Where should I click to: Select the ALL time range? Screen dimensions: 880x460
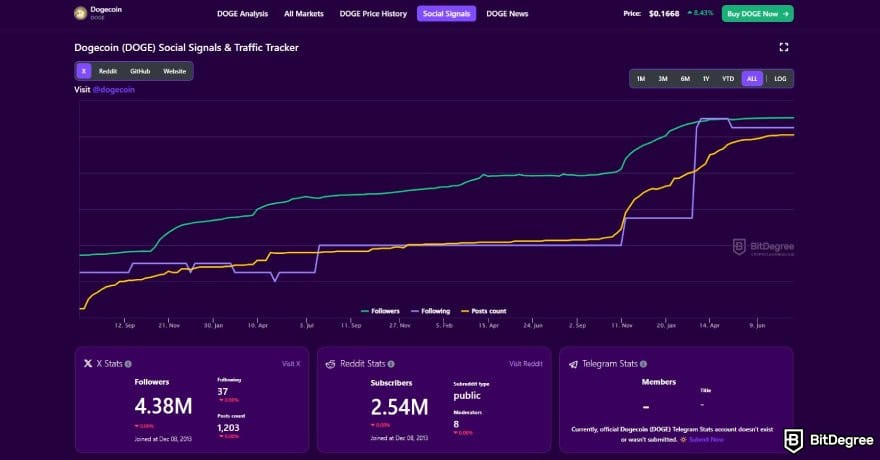(752, 79)
